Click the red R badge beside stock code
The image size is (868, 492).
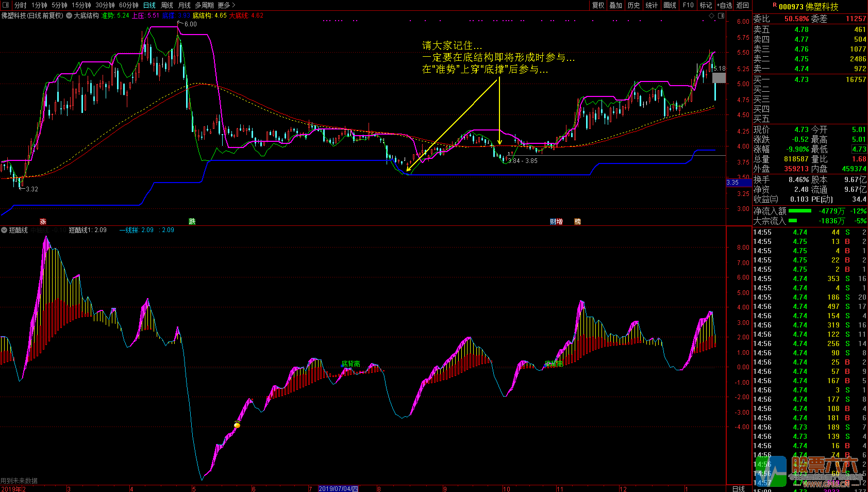coord(774,5)
